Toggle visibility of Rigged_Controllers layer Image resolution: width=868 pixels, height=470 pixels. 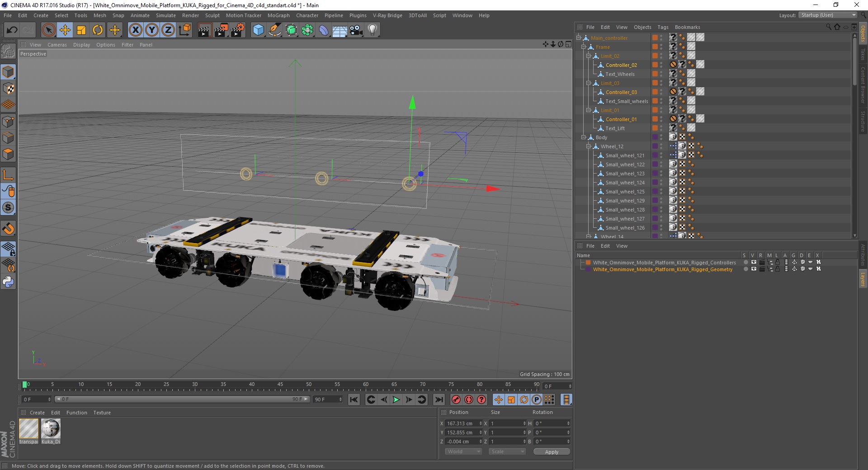tap(754, 262)
